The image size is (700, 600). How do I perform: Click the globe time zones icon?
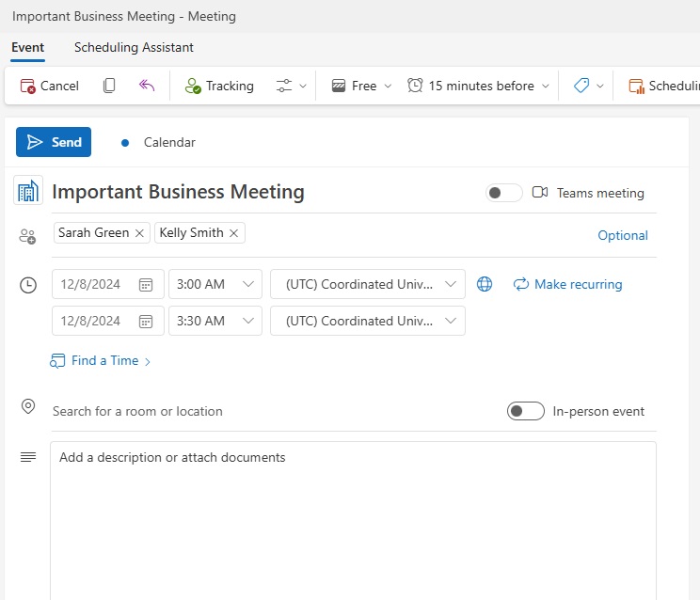pyautogui.click(x=485, y=284)
